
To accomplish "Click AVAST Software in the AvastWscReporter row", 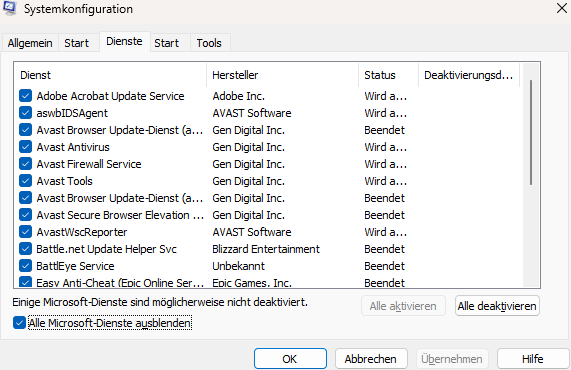I will point(252,232).
